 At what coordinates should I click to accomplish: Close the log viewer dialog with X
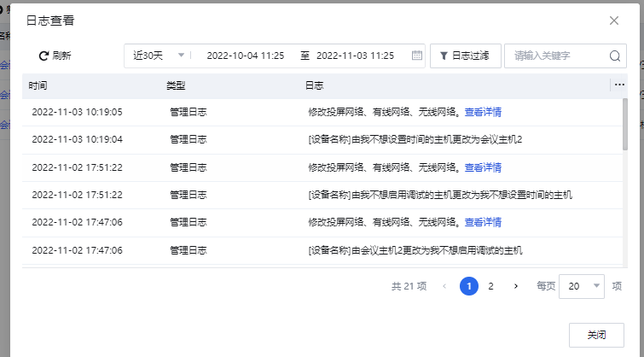[x=614, y=20]
